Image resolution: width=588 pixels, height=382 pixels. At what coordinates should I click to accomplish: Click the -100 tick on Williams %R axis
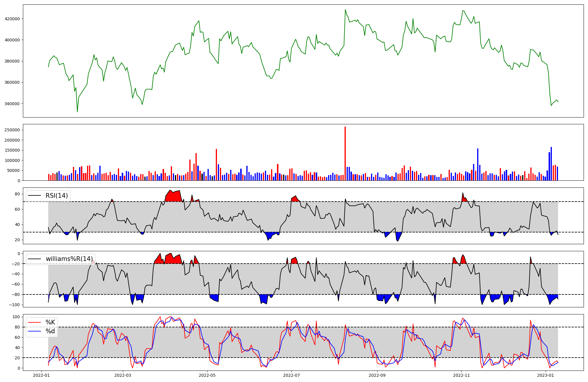click(x=14, y=305)
